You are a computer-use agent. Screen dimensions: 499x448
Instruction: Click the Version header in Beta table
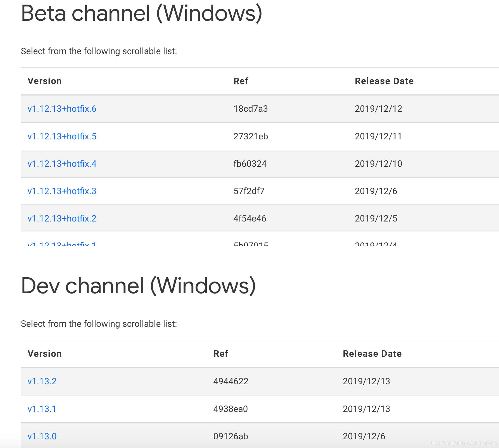click(x=44, y=81)
